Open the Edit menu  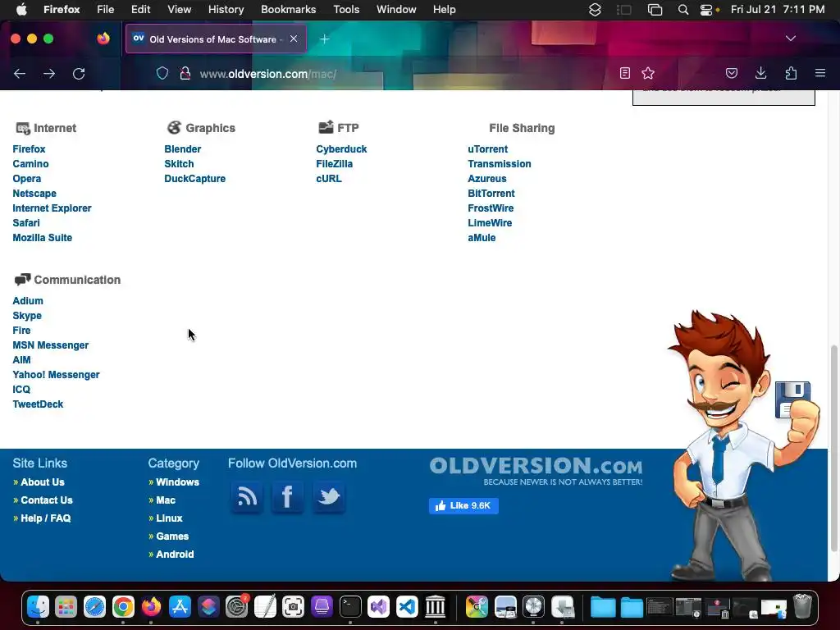click(140, 10)
